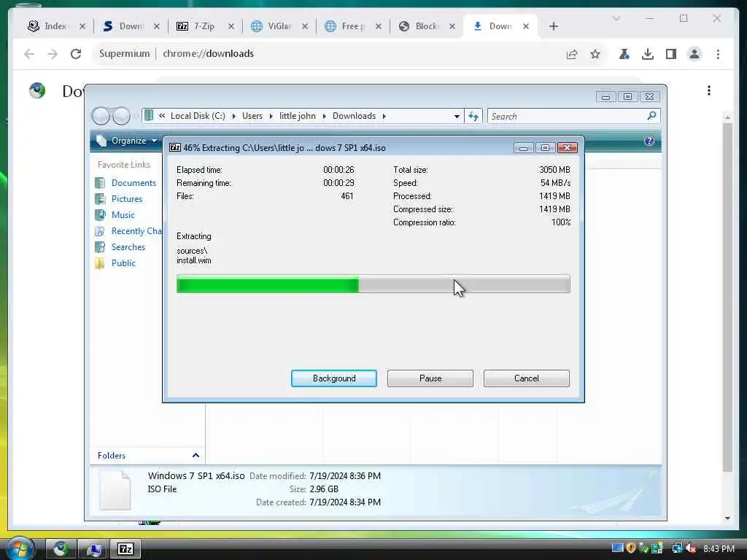Click Searches icon in sidebar

pos(100,247)
